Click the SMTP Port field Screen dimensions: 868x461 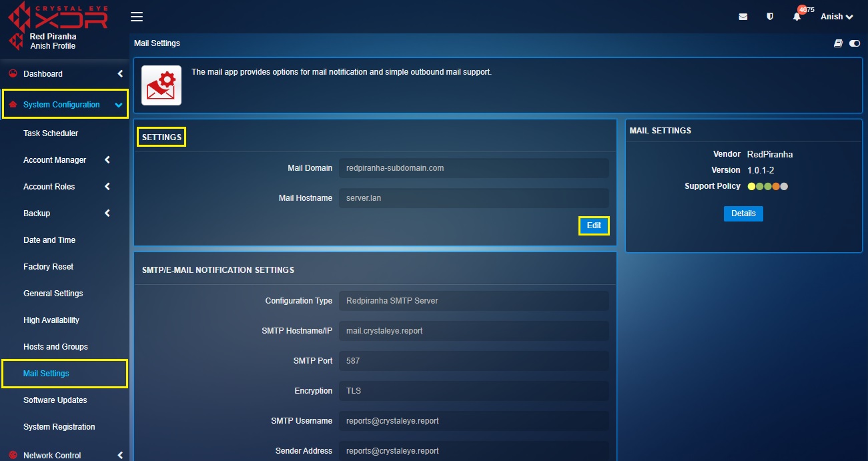(474, 361)
